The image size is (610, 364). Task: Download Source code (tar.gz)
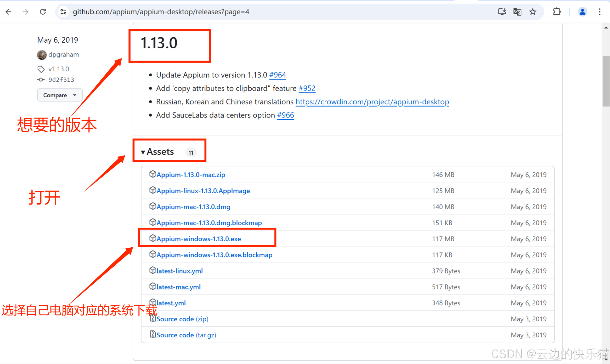coord(186,335)
